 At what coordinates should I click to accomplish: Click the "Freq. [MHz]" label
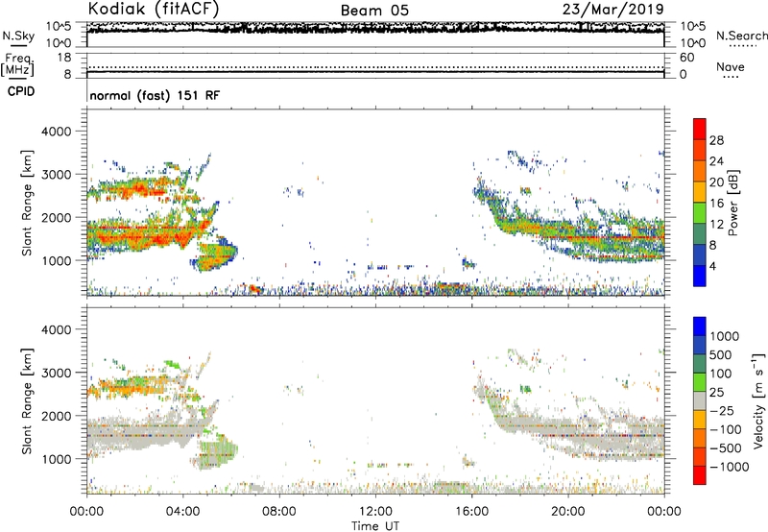coord(17,65)
